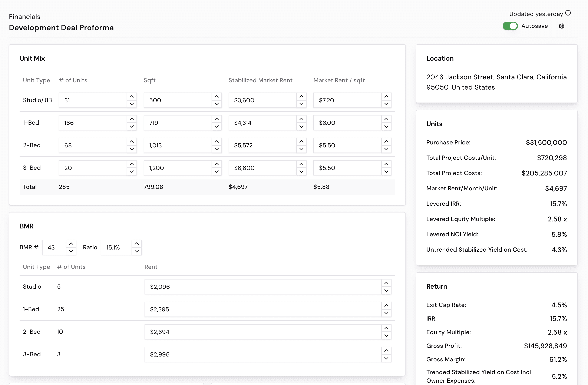Increase 1-Bed market rent per sqft
588x385 pixels.
click(386, 119)
